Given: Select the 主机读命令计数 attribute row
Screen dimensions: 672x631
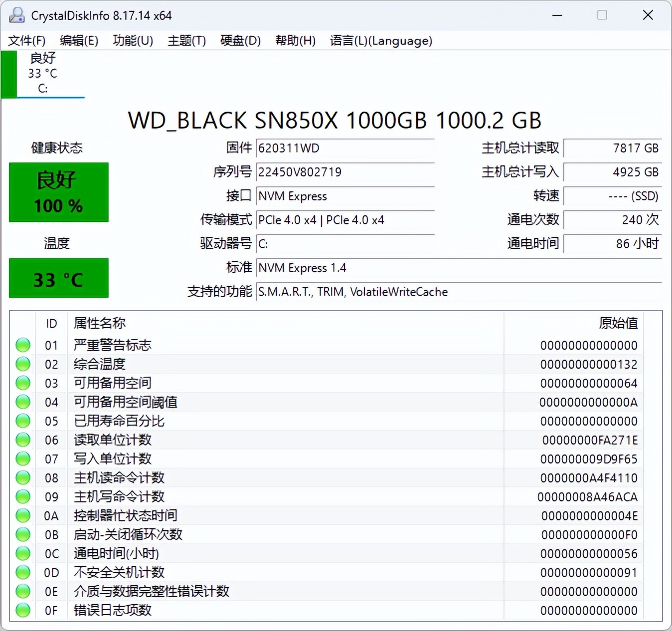Looking at the screenshot, I should pyautogui.click(x=327, y=477).
